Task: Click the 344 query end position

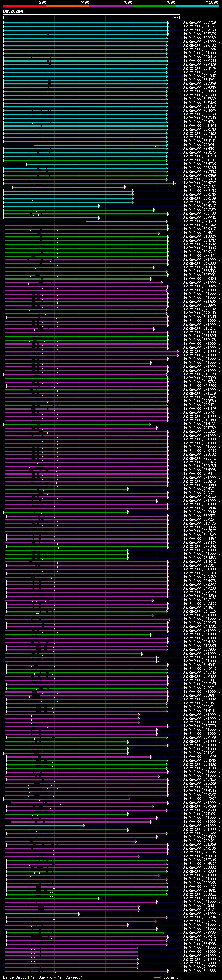Action: (x=175, y=17)
